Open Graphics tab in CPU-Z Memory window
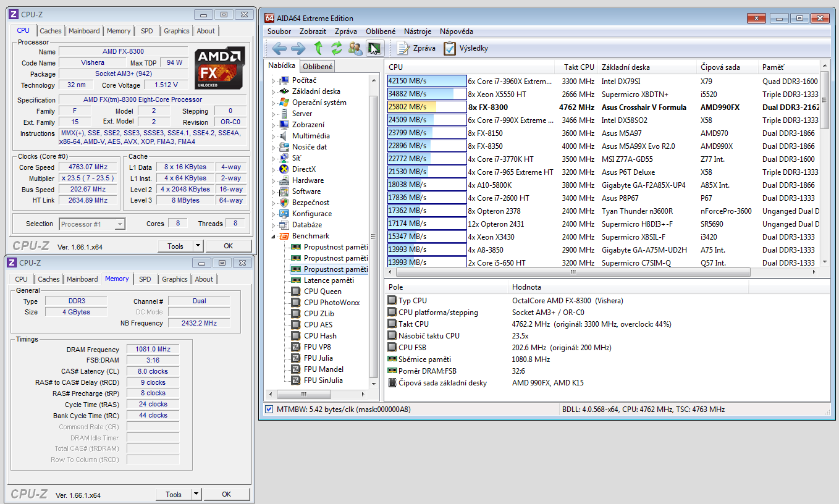Screen dimensions: 839x504 tap(175, 279)
